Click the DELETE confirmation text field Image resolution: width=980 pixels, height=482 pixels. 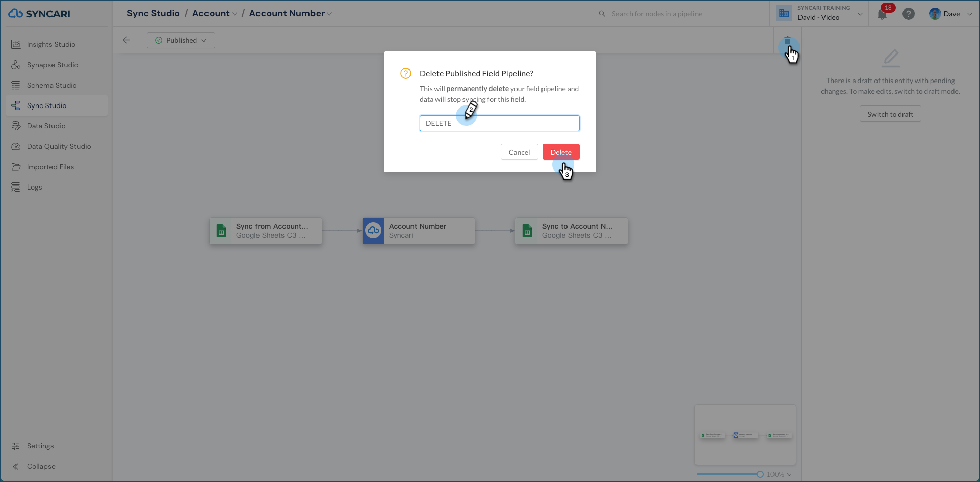click(x=500, y=123)
